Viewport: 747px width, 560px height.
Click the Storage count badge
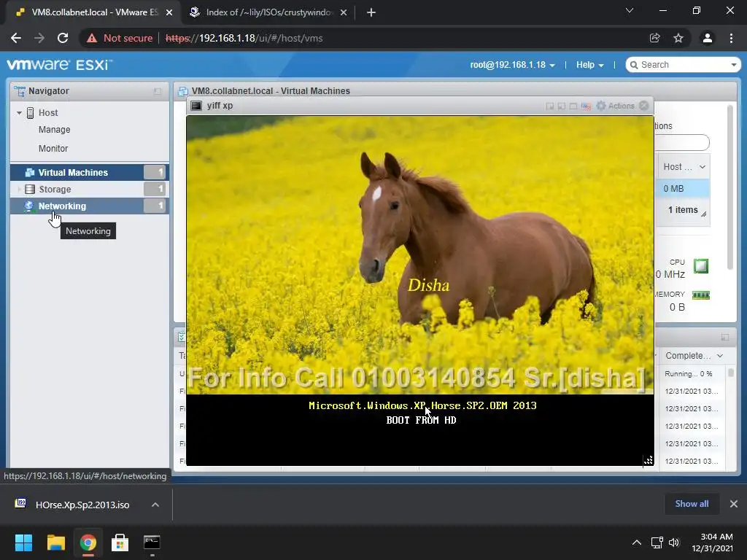tap(156, 189)
